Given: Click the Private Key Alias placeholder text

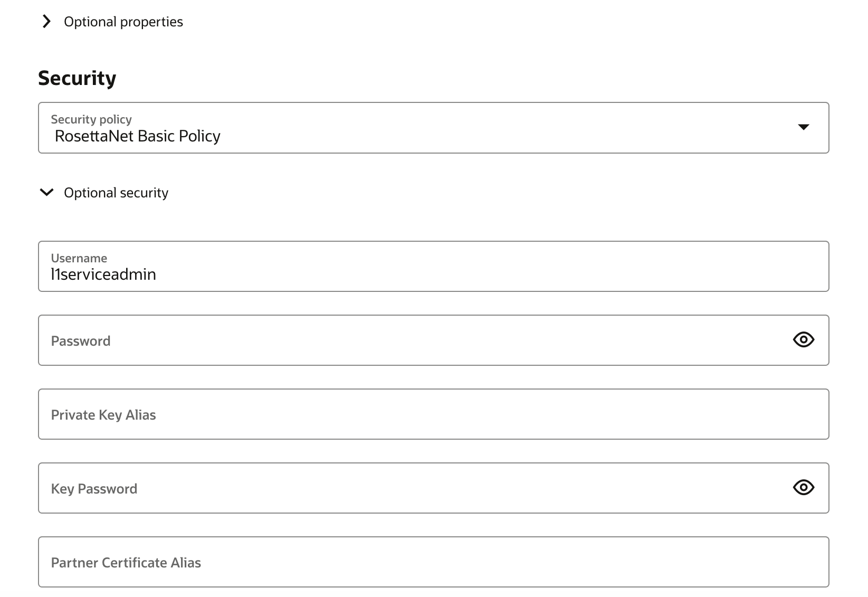Looking at the screenshot, I should click(x=103, y=415).
